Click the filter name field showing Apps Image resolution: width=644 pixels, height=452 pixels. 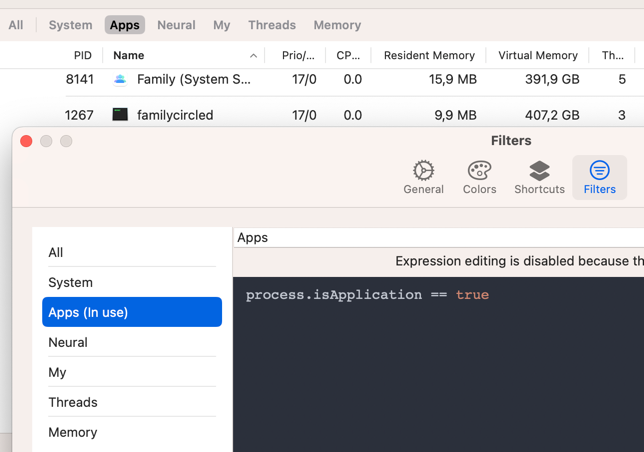click(438, 237)
